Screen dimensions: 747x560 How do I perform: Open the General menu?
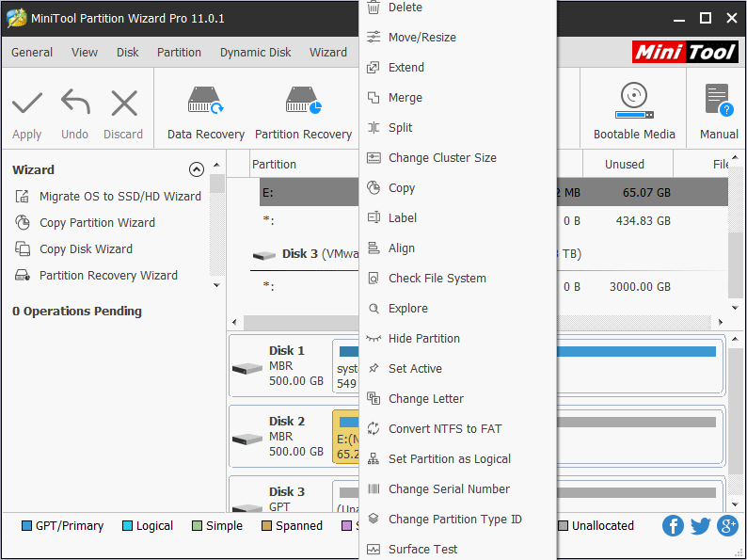[x=32, y=52]
